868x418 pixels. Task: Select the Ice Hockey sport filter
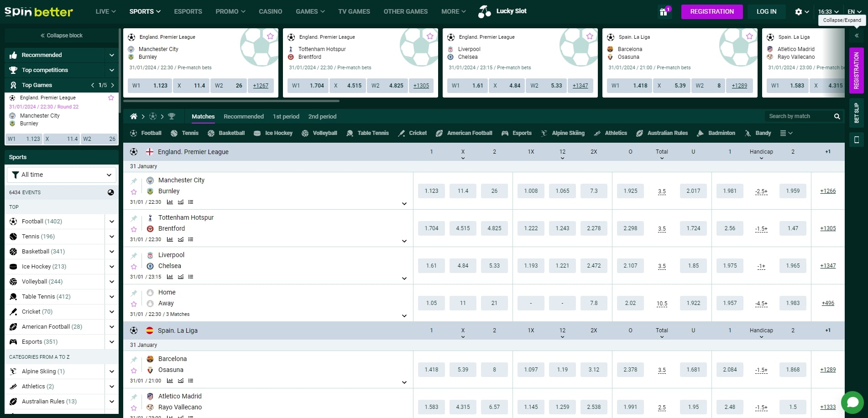[273, 133]
